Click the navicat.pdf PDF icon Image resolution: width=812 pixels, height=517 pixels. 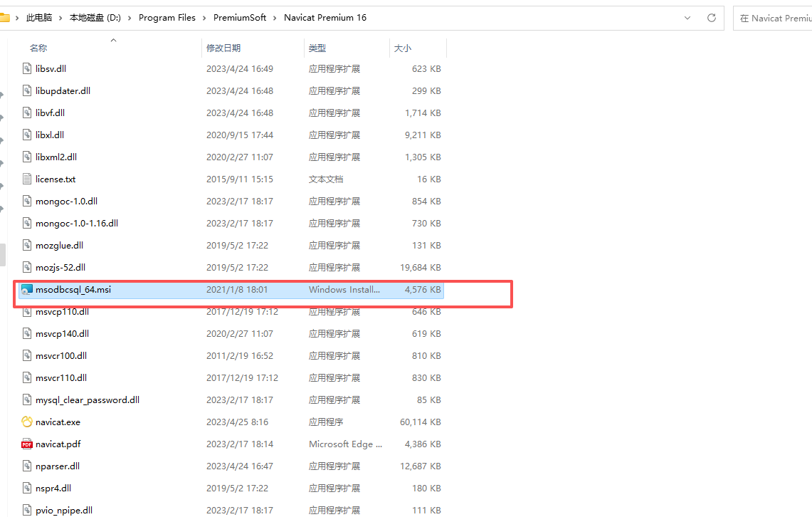[x=27, y=444]
